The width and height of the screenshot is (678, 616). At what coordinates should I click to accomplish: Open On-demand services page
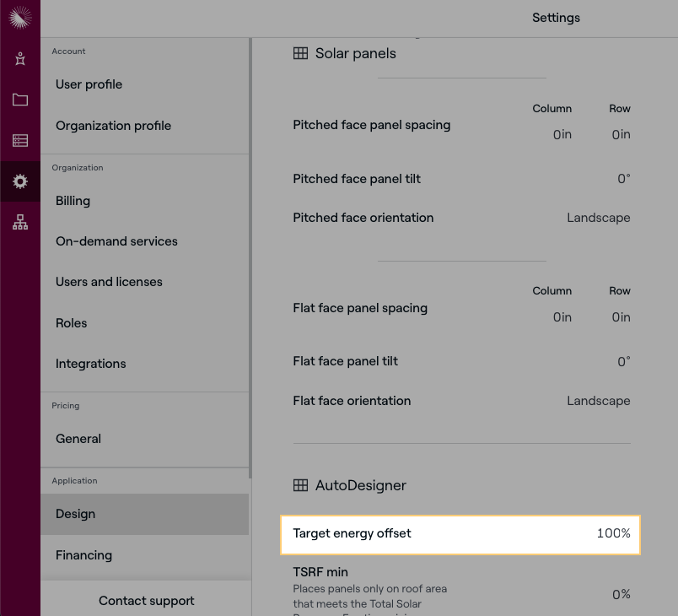pos(117,241)
